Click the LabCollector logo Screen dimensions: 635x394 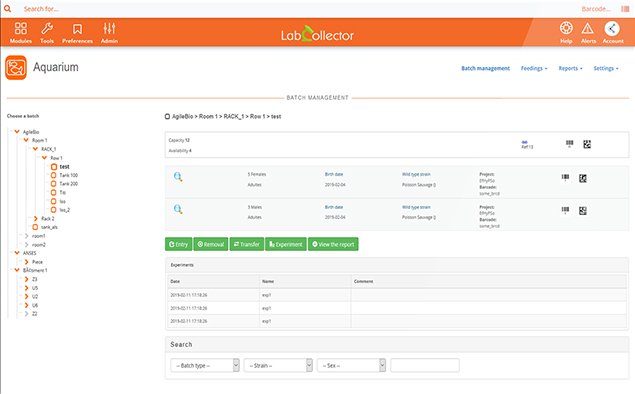[317, 34]
